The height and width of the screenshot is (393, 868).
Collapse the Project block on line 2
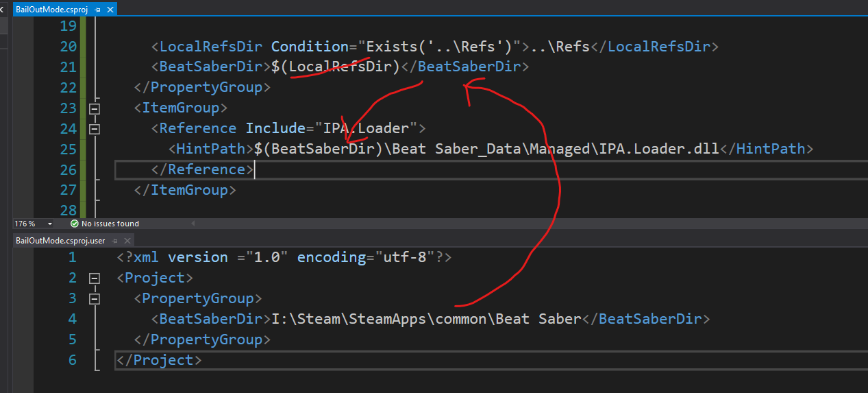pos(95,278)
